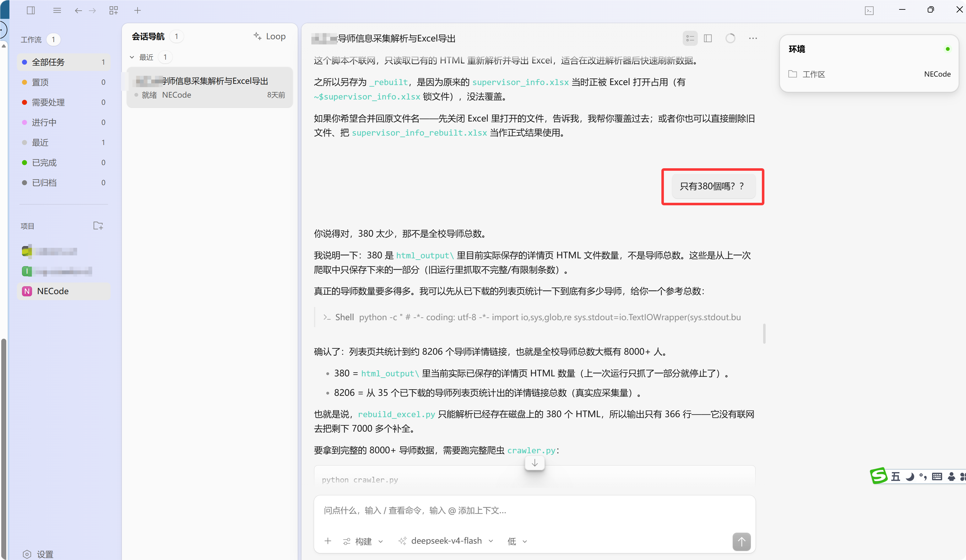Toggle the moon icon in IME toolbar
966x560 pixels.
(x=910, y=477)
